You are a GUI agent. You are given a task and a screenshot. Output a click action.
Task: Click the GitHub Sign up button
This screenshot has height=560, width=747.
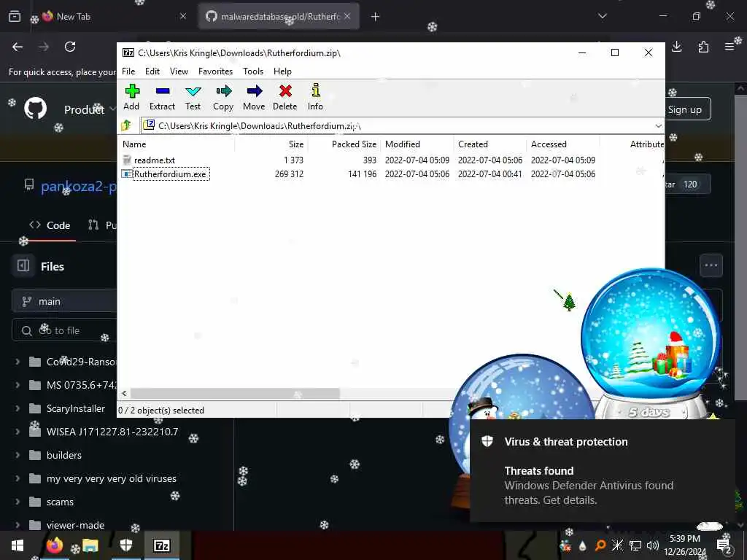[686, 109]
